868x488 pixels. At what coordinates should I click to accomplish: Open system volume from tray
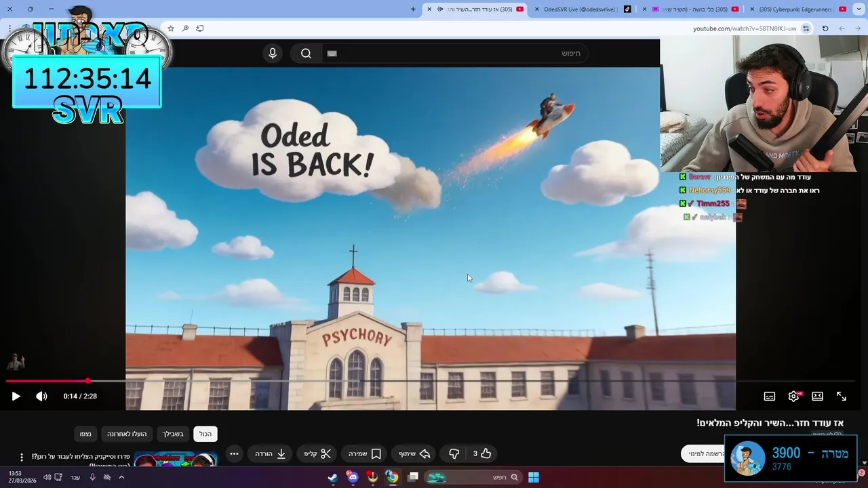point(47,477)
